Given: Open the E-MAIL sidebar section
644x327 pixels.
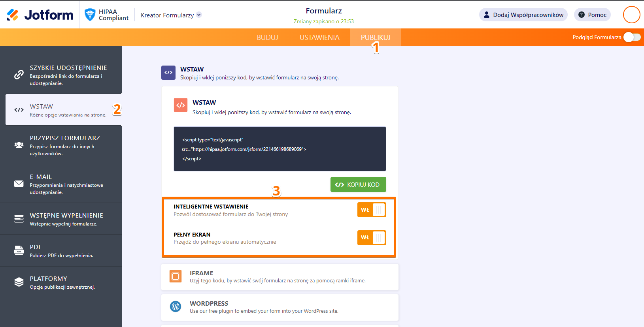Looking at the screenshot, I should click(61, 184).
